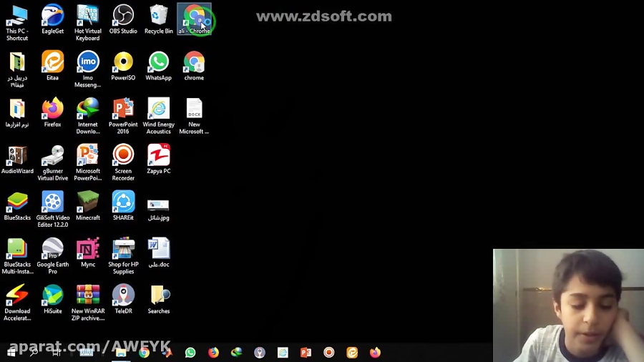This screenshot has width=644, height=362.
Task: Open PowerPoint from the taskbar
Action: pyautogui.click(x=306, y=353)
